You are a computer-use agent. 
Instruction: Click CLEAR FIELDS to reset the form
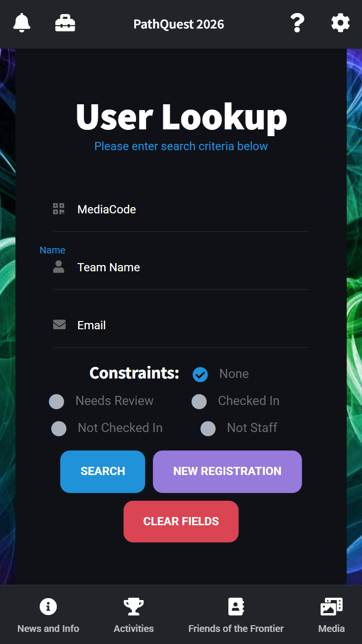coord(181,521)
